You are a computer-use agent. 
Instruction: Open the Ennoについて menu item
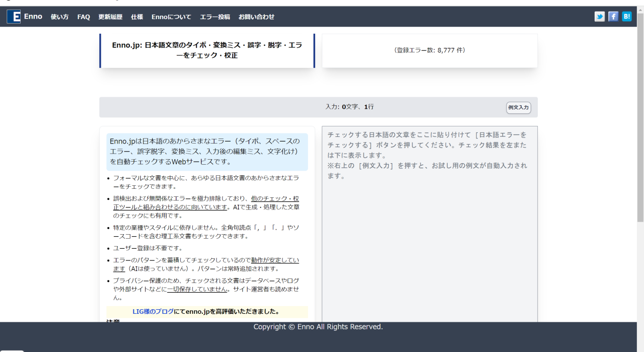171,17
